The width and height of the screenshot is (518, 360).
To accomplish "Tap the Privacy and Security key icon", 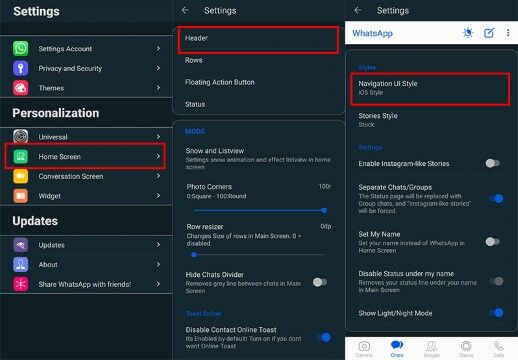I will pyautogui.click(x=21, y=68).
